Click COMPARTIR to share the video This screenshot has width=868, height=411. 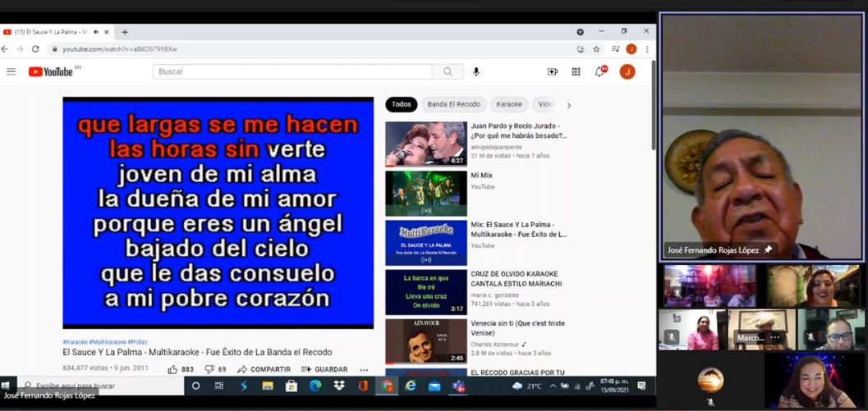point(264,369)
